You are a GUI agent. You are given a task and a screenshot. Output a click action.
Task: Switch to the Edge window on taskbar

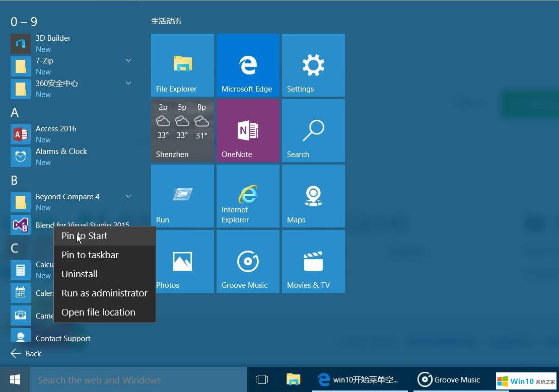[x=360, y=380]
